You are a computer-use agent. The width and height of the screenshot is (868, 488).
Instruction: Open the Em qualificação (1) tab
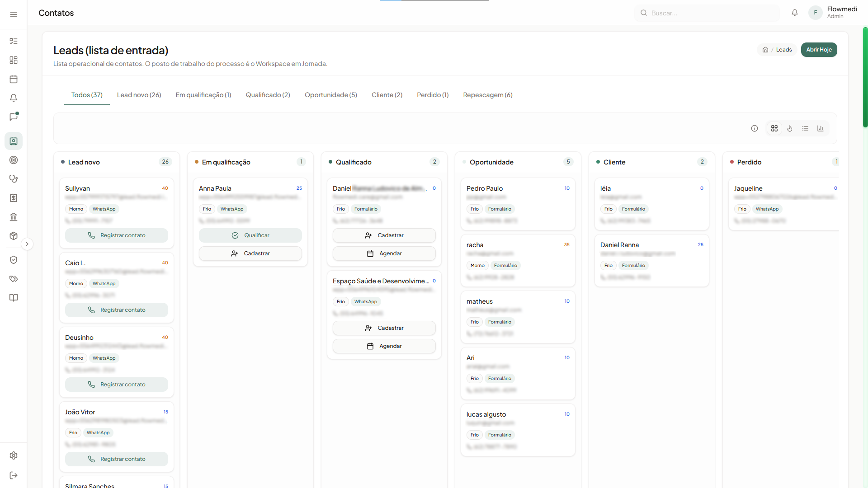click(203, 95)
